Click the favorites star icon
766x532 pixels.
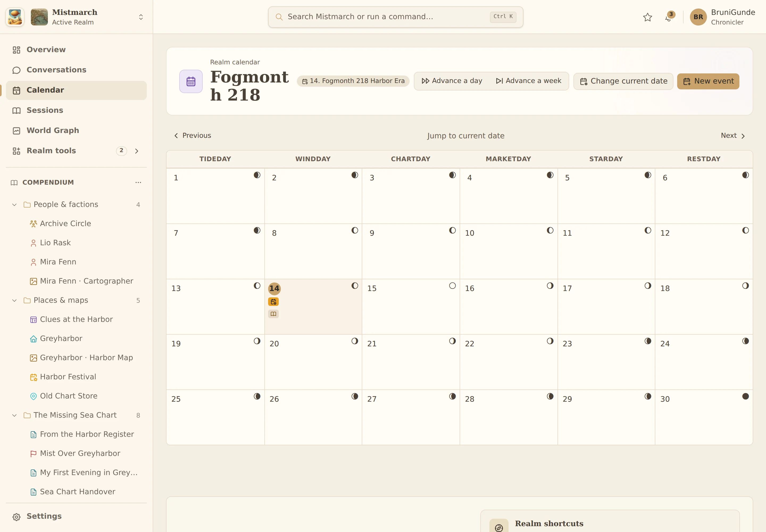647,17
